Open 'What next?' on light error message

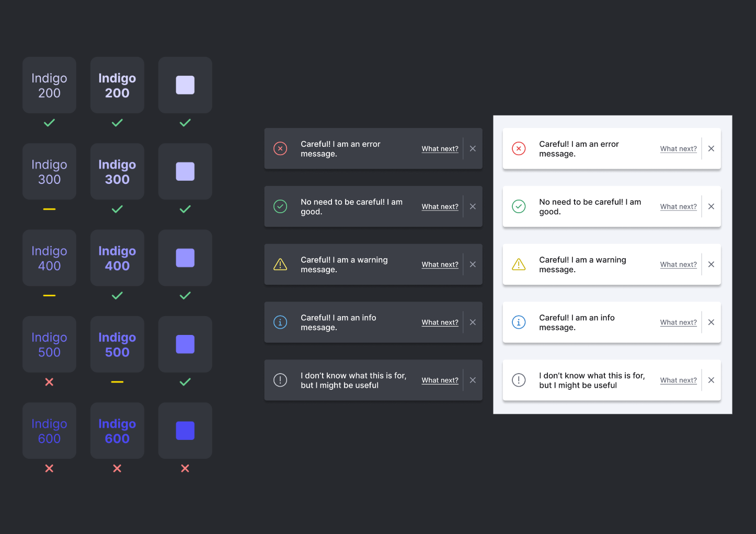[x=679, y=149]
